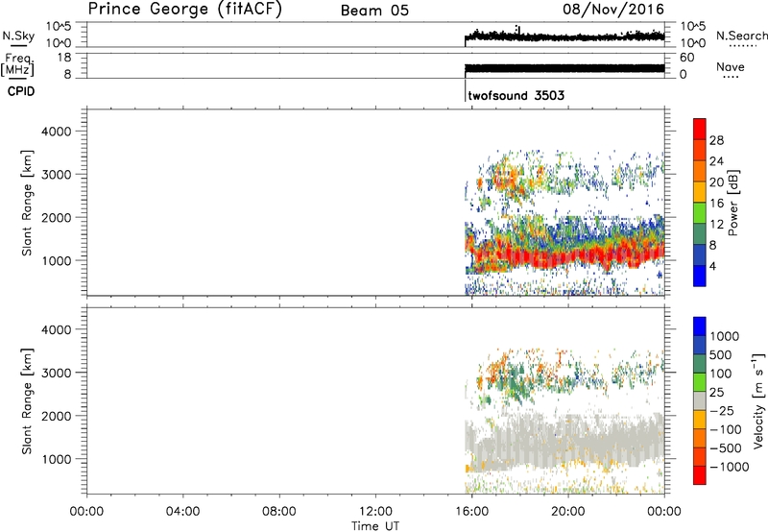768x532 pixels.
Task: Select the 'Freq. [MHz]' axis label
Action: tap(19, 64)
